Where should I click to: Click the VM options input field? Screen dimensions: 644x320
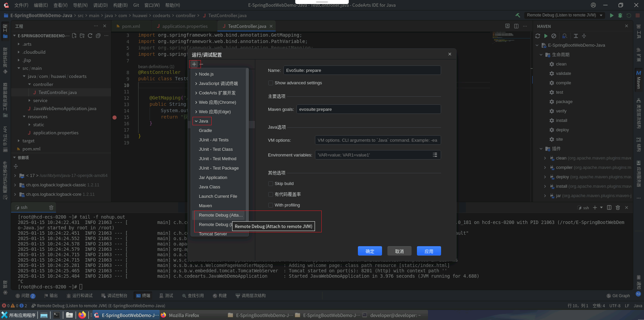(378, 140)
